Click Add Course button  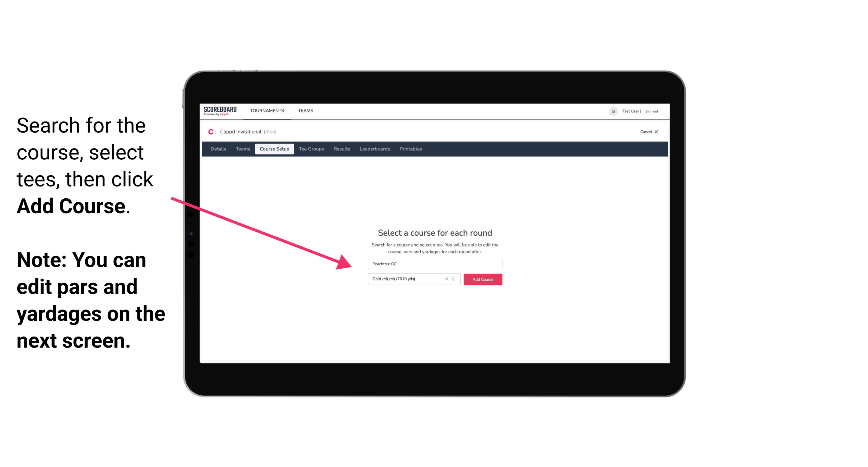(482, 279)
